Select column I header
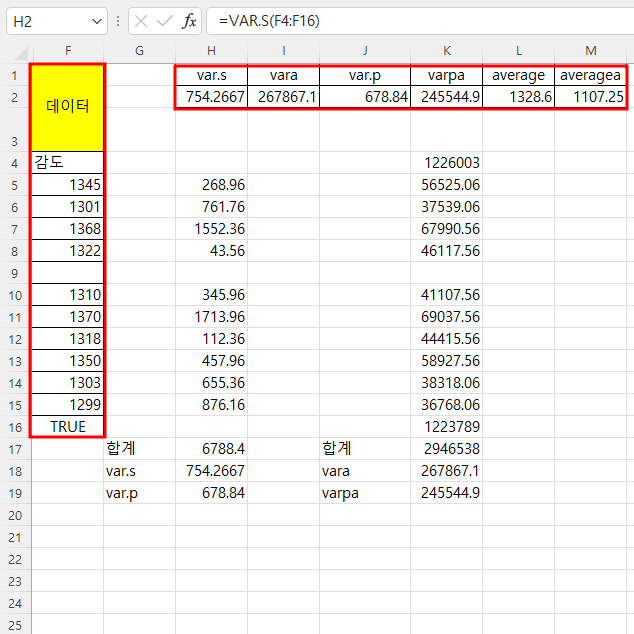 pos(283,51)
